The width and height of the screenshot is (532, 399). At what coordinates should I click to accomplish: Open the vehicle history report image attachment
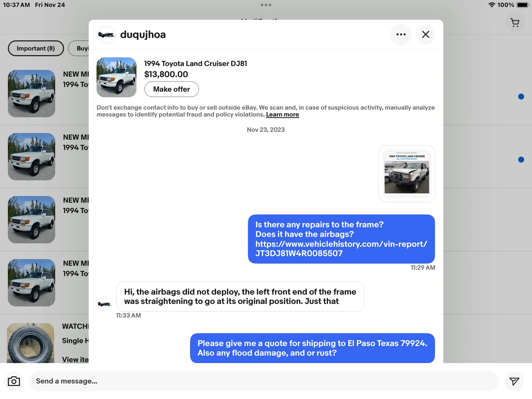406,174
